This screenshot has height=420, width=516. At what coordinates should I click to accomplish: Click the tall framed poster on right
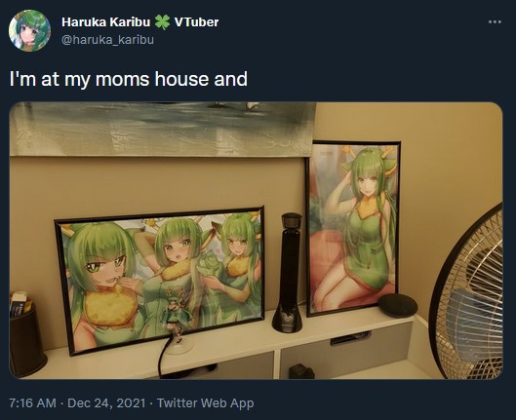coord(353,228)
